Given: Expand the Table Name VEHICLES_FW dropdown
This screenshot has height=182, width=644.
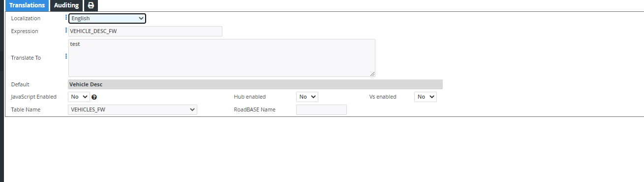Looking at the screenshot, I should pos(133,109).
